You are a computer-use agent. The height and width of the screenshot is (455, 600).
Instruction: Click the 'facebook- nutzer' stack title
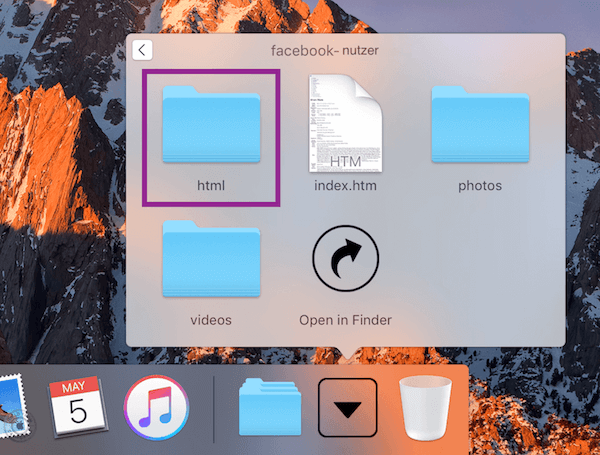click(x=325, y=51)
